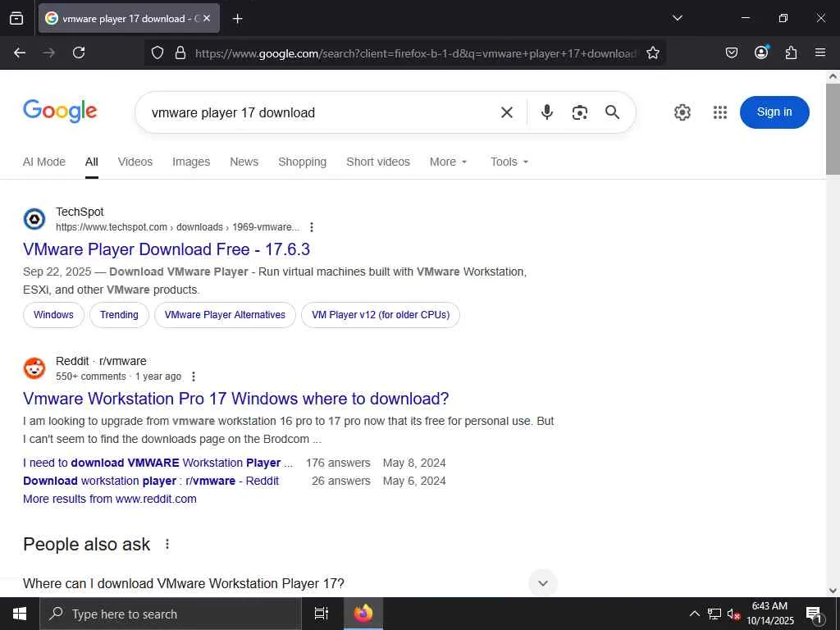Click the taskbar search box
This screenshot has width=840, height=630.
tap(171, 614)
